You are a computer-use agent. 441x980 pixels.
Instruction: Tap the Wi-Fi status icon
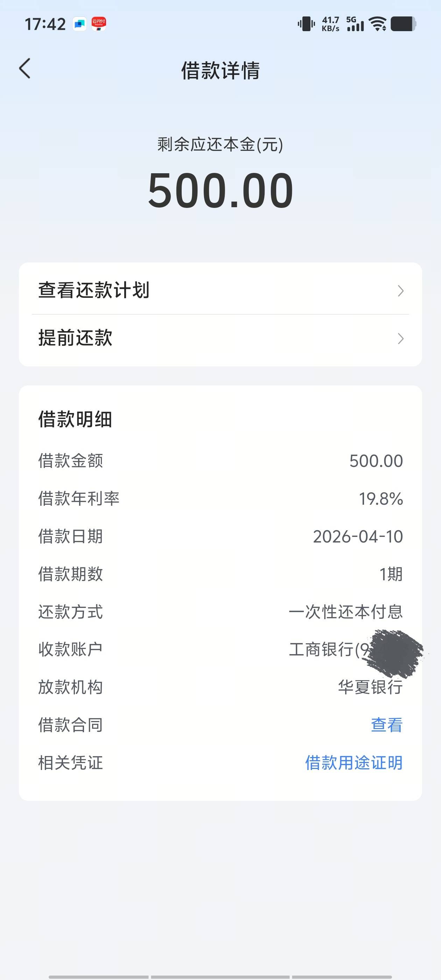pos(378,24)
